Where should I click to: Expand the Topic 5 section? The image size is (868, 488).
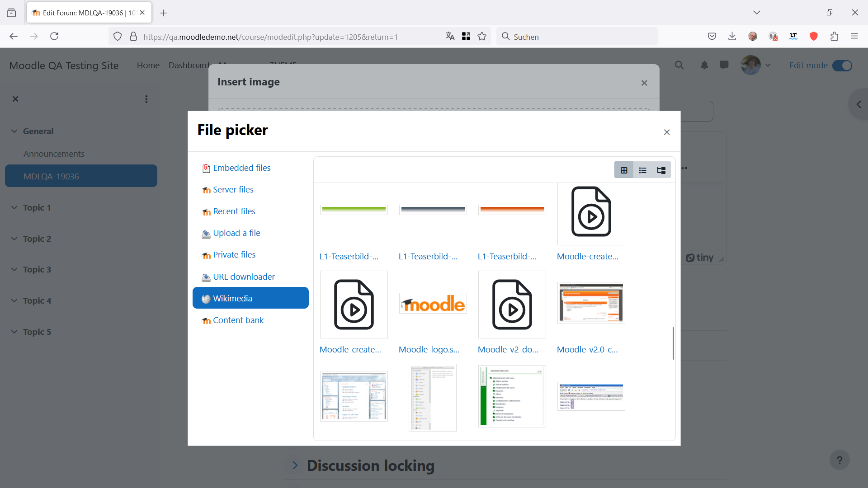pyautogui.click(x=14, y=332)
